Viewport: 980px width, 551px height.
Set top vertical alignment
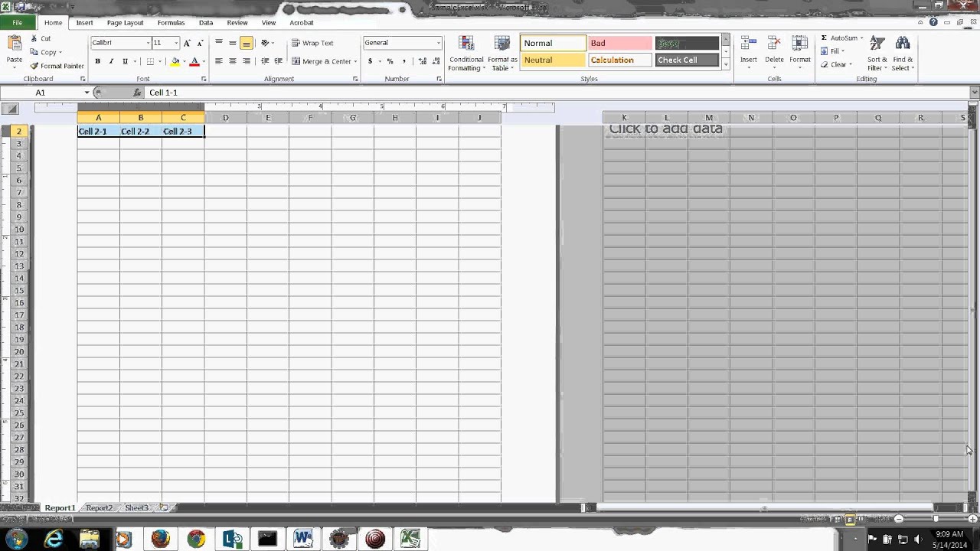[x=219, y=43]
